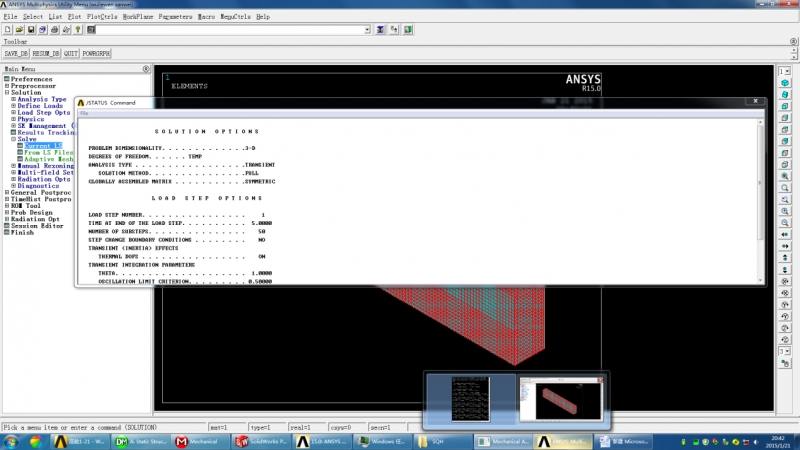Screen dimensions: 800x450
Task: Click the command prompt keyboard icon
Action: (x=91, y=30)
